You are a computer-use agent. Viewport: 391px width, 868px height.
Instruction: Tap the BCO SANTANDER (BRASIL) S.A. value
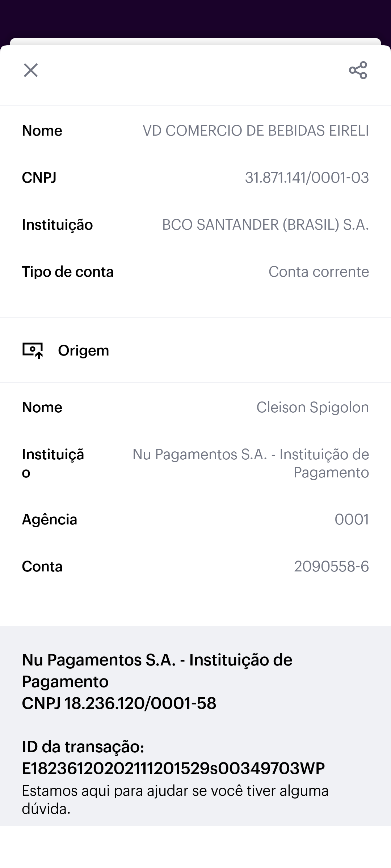(265, 225)
